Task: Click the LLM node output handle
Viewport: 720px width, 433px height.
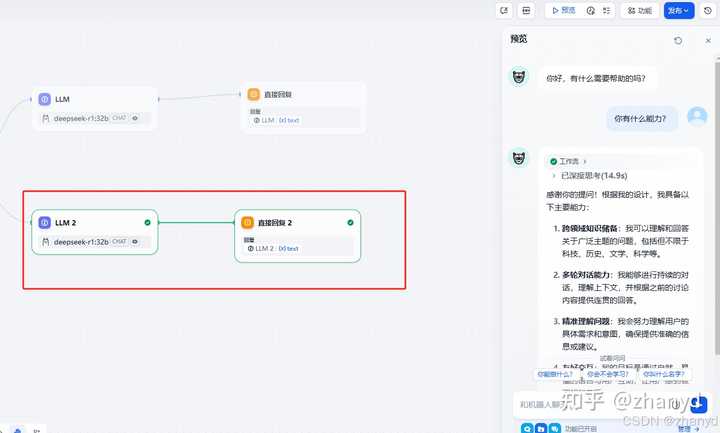Action: (x=158, y=99)
